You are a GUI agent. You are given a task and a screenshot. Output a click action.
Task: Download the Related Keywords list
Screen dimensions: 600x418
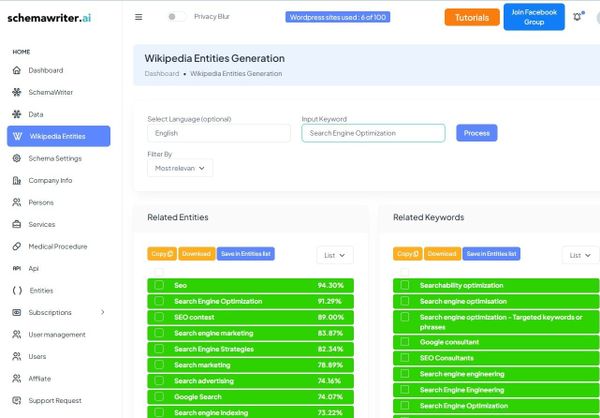pyautogui.click(x=442, y=253)
